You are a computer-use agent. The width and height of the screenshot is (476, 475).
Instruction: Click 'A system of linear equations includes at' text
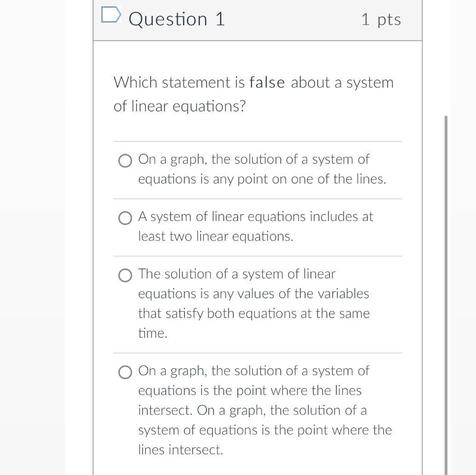255,216
